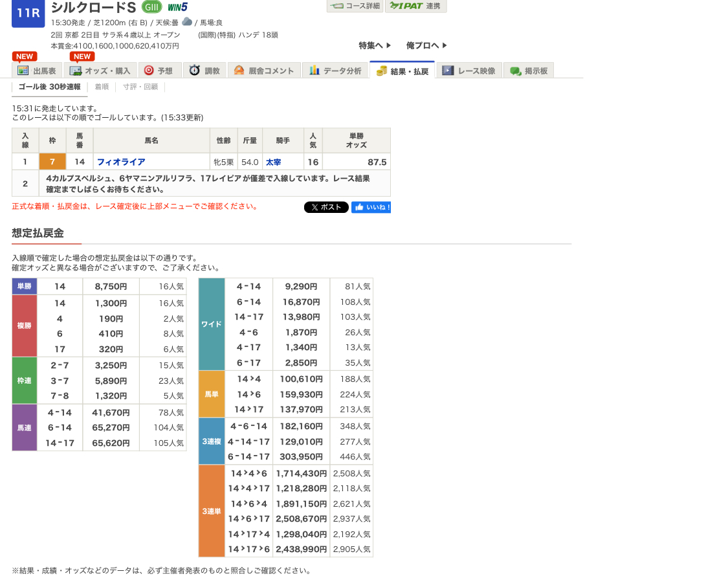
Task: Share via the X ポスト button
Action: 326,207
